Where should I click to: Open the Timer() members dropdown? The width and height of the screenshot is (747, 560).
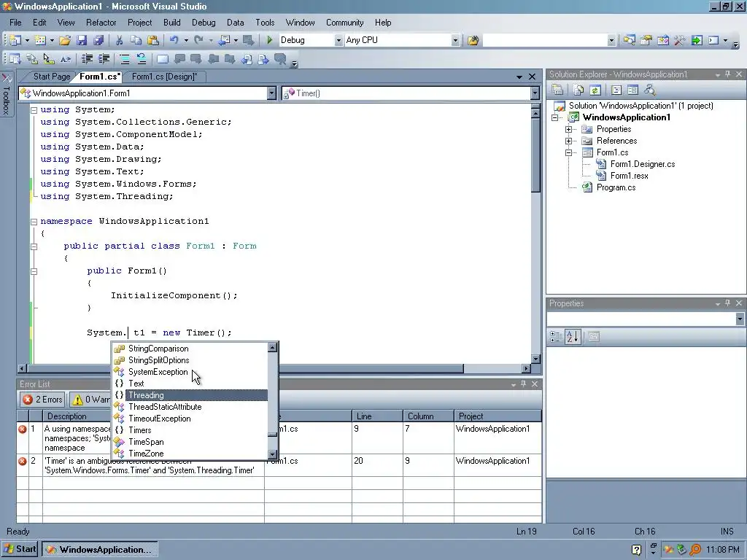[535, 93]
